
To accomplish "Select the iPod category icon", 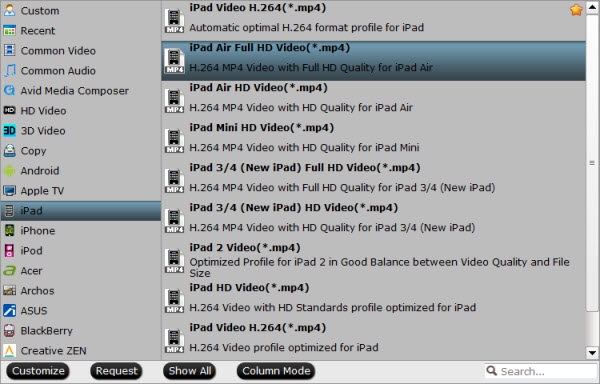I will click(x=9, y=251).
